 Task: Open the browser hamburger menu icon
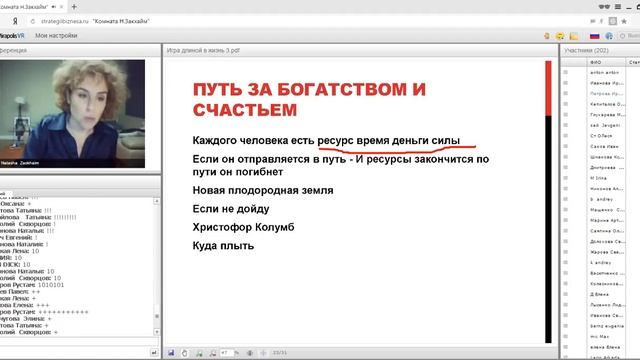(x=618, y=7)
